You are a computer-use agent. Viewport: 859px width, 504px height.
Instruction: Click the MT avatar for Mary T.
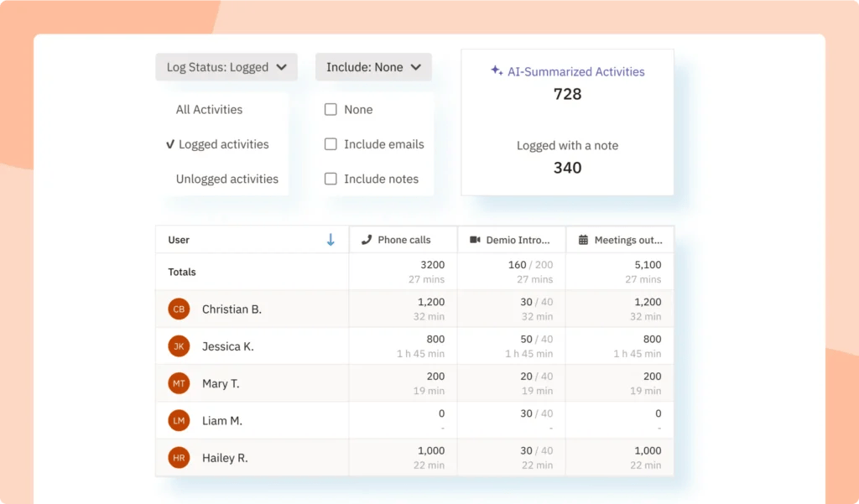[x=179, y=383]
